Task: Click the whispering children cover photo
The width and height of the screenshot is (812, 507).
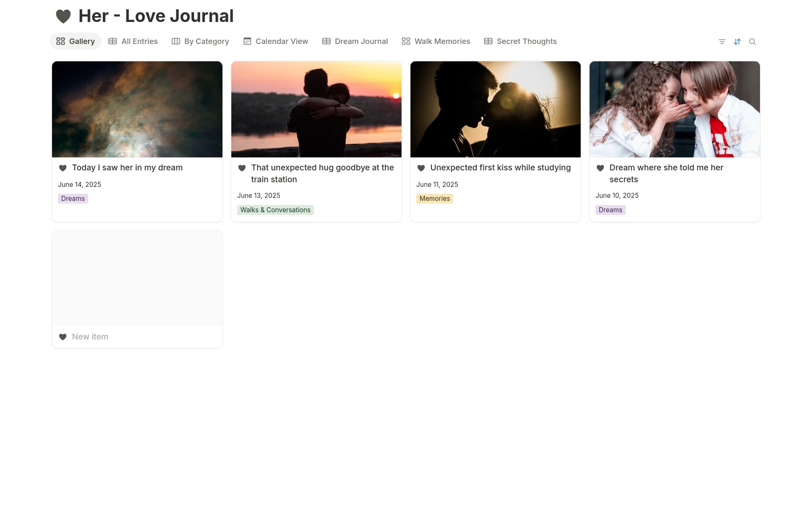Action: point(674,109)
